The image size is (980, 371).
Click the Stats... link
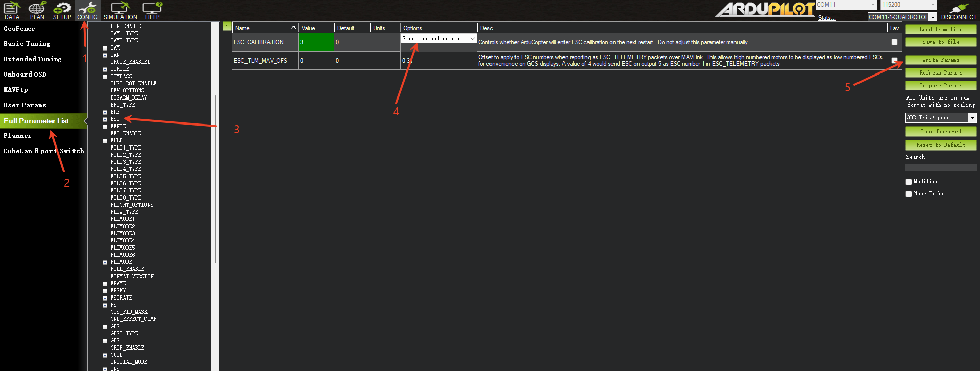(826, 18)
